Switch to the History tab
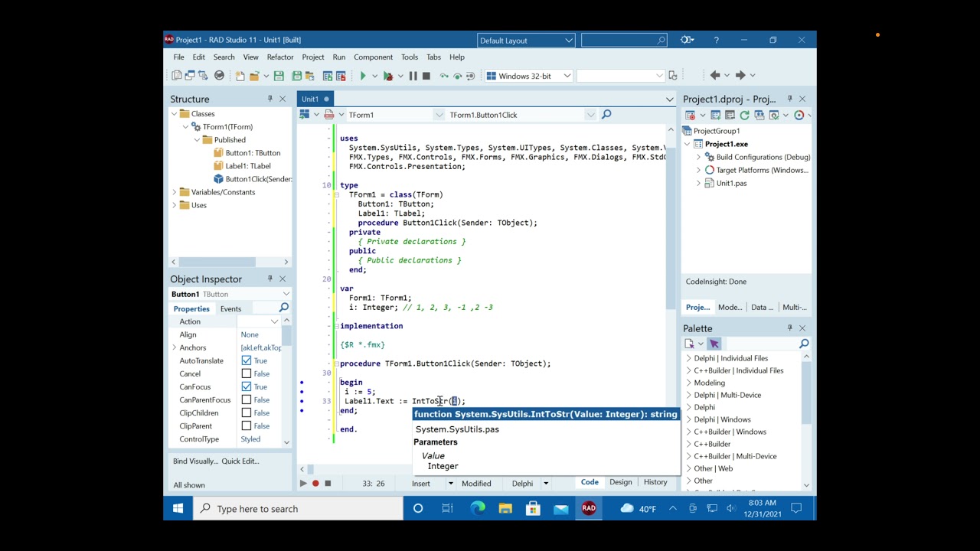The image size is (980, 551). click(655, 482)
